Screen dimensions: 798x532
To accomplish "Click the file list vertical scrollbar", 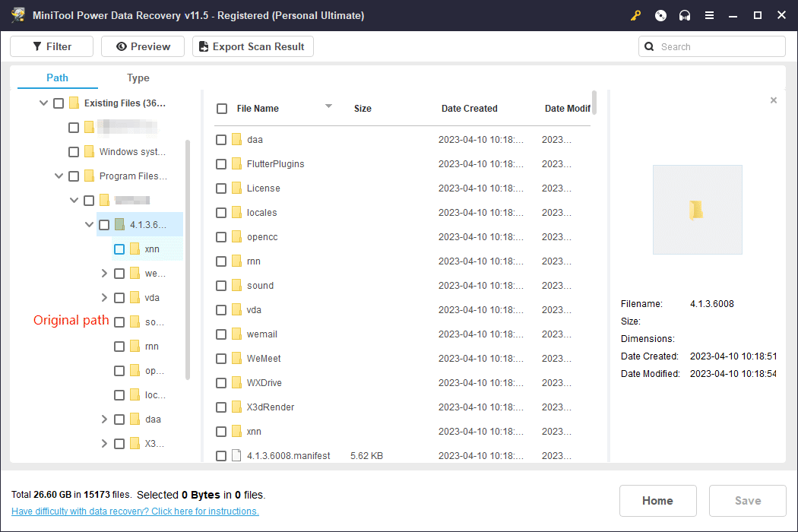I will point(594,103).
